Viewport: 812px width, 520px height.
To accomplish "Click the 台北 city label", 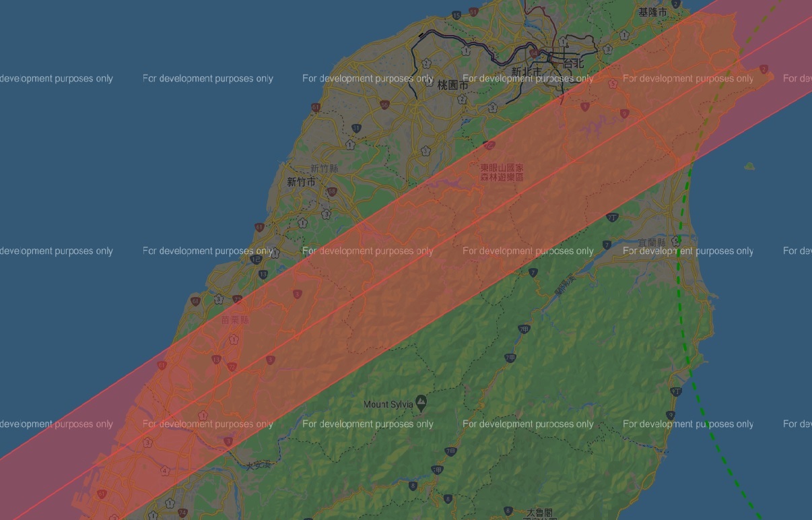I will click(x=573, y=63).
